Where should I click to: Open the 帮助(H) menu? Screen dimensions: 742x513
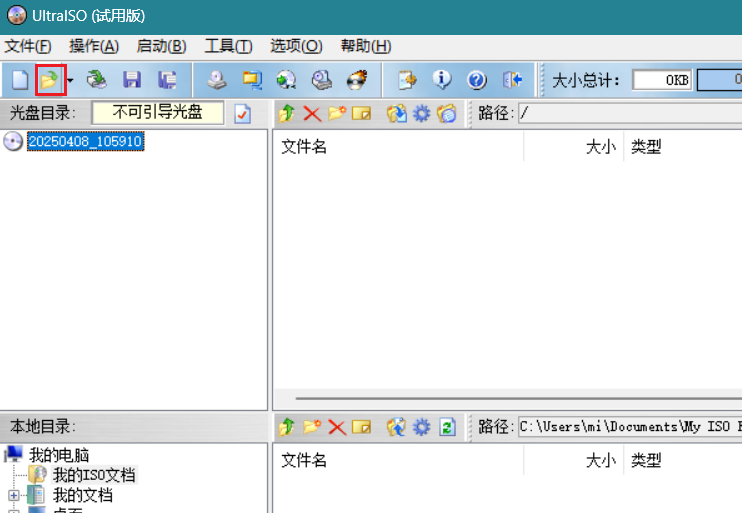366,46
